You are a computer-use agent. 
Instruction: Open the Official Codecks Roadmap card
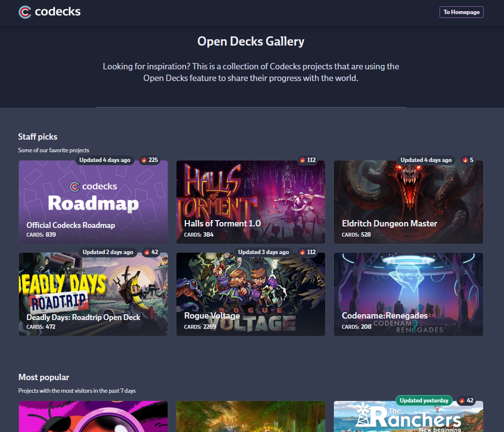[93, 202]
